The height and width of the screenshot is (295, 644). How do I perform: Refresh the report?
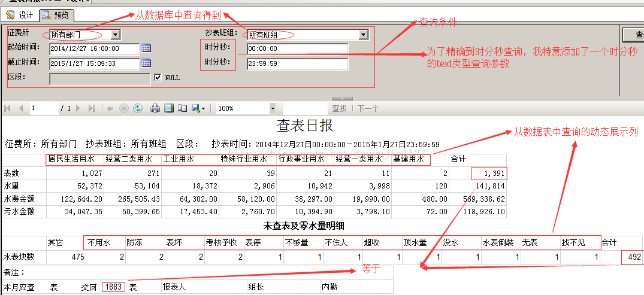138,108
